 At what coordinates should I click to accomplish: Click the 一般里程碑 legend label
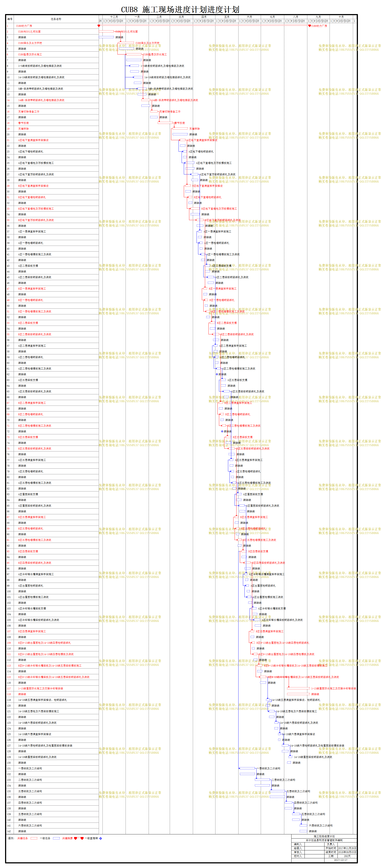tap(91, 838)
